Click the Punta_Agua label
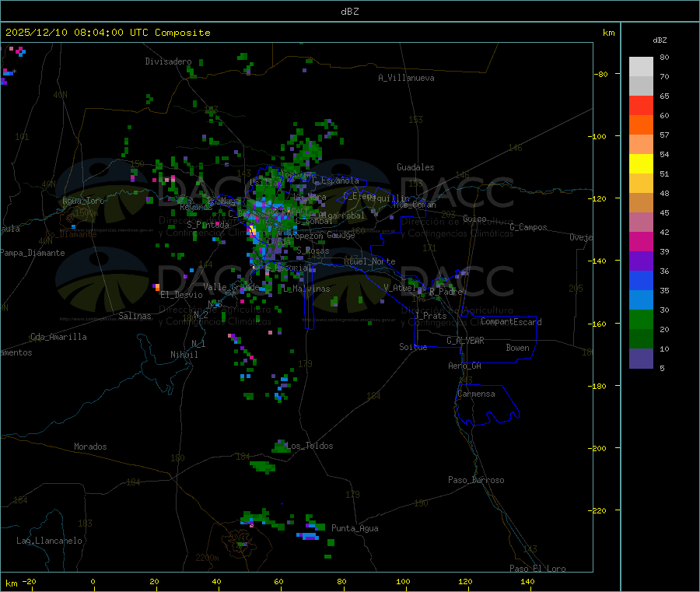This screenshot has height=592, width=700. click(355, 528)
